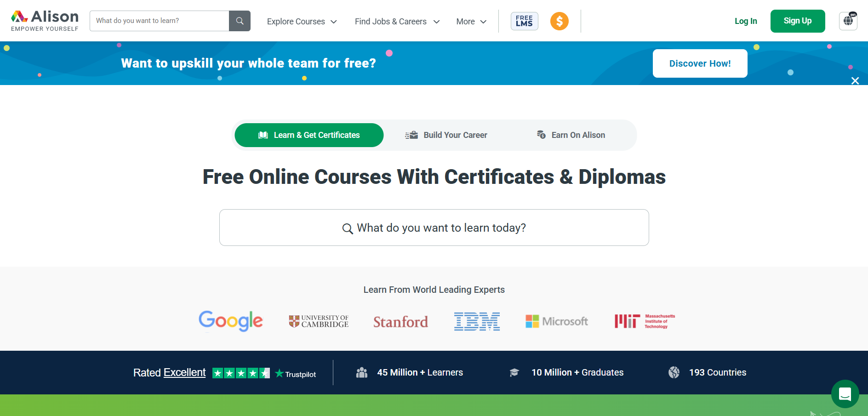
Task: Switch to Build Your Career tab
Action: (446, 135)
